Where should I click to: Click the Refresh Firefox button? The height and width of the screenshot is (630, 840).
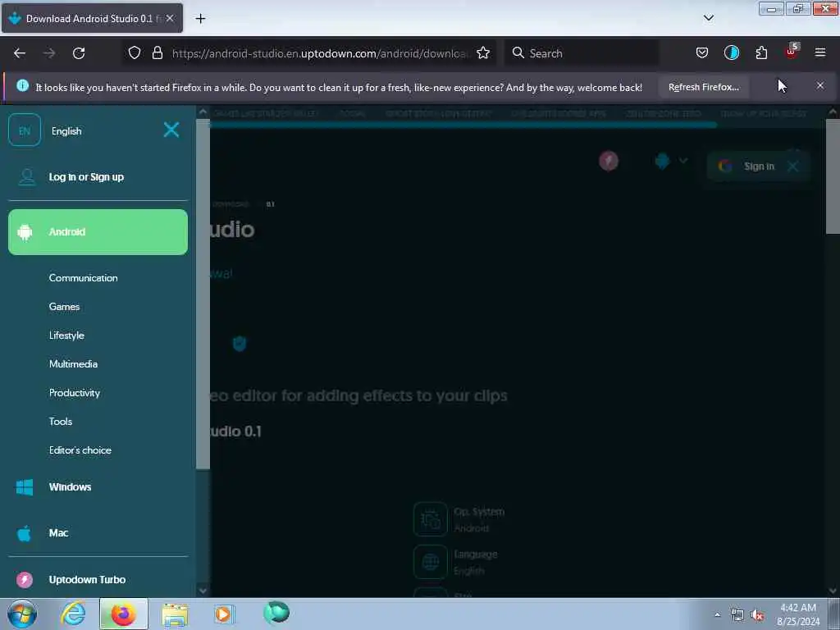click(x=703, y=87)
